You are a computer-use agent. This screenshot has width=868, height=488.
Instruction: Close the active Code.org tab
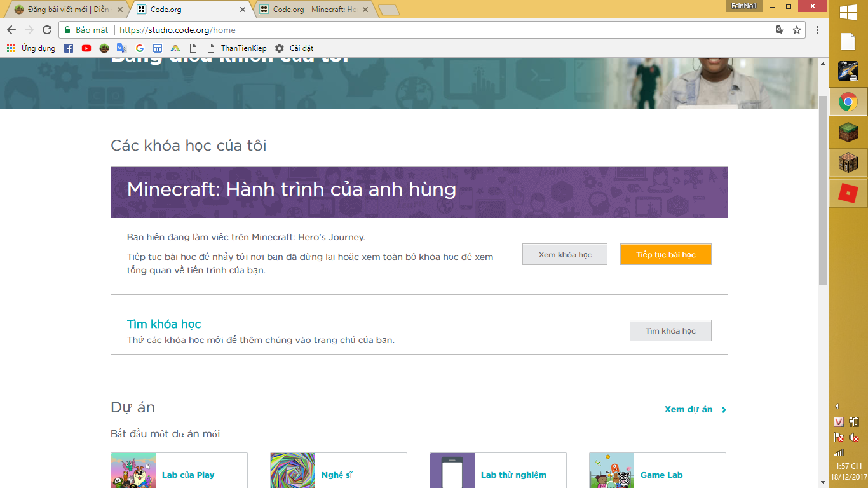(x=243, y=10)
